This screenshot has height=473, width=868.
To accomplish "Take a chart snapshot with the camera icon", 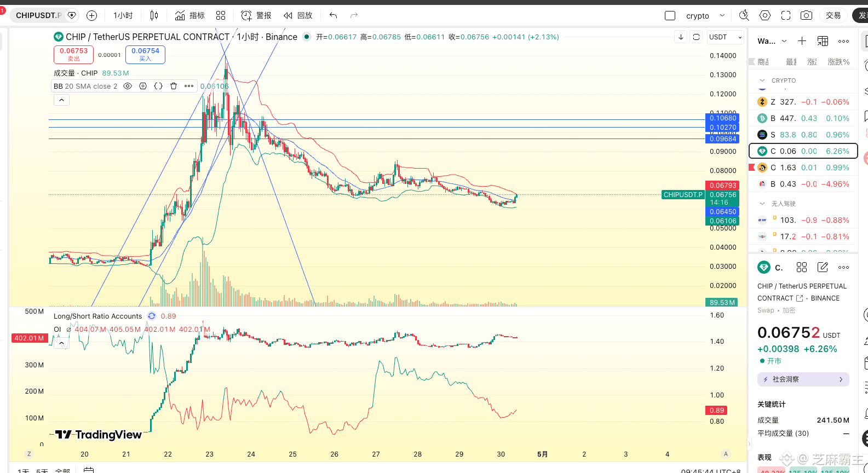I will tap(806, 15).
